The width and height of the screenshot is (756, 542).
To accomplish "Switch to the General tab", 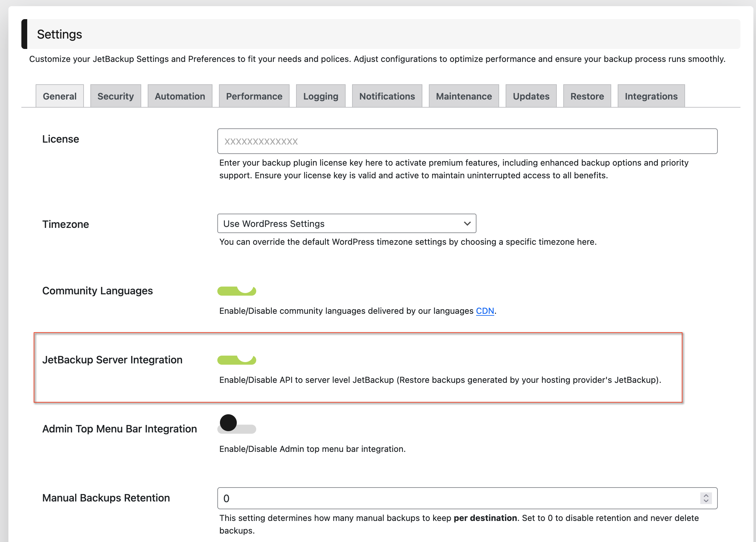I will point(60,96).
